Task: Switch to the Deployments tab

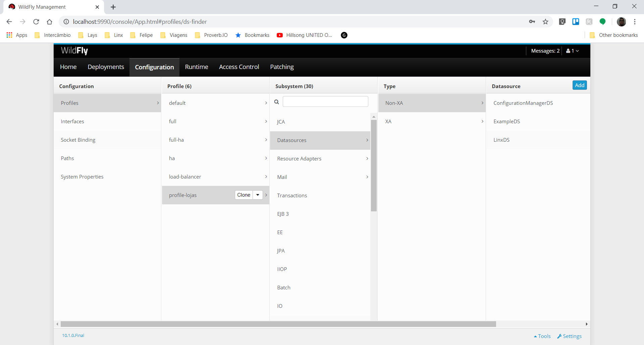Action: point(106,67)
